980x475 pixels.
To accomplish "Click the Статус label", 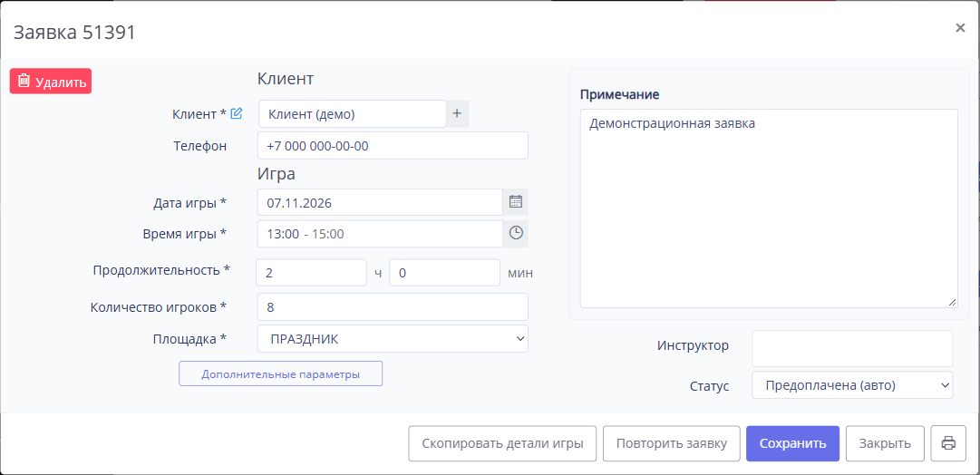I will tap(709, 385).
